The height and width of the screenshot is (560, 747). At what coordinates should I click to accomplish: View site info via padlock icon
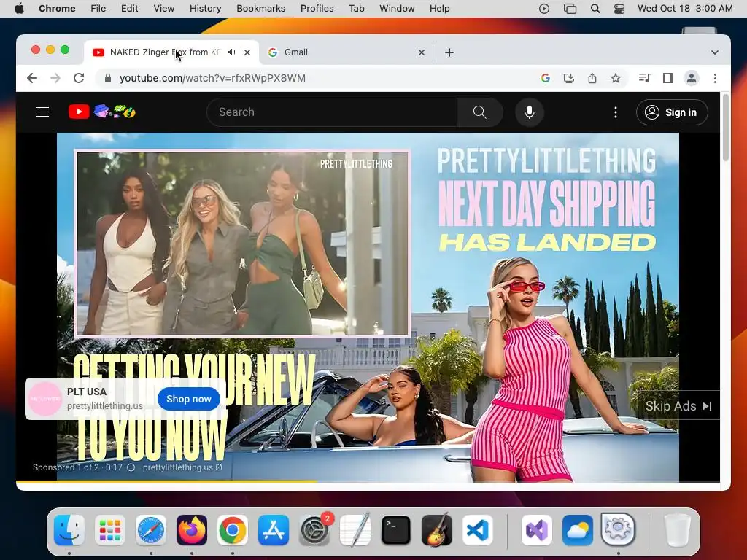108,78
